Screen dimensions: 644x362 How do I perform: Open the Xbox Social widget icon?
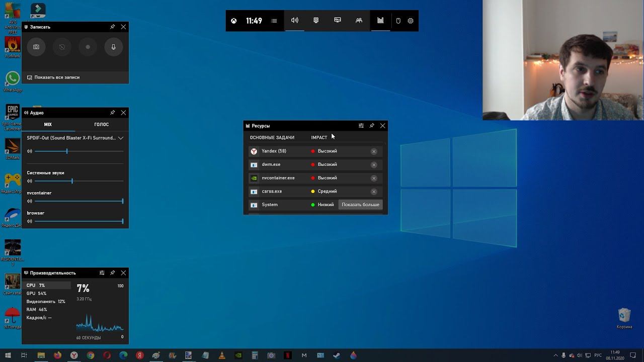click(x=359, y=21)
